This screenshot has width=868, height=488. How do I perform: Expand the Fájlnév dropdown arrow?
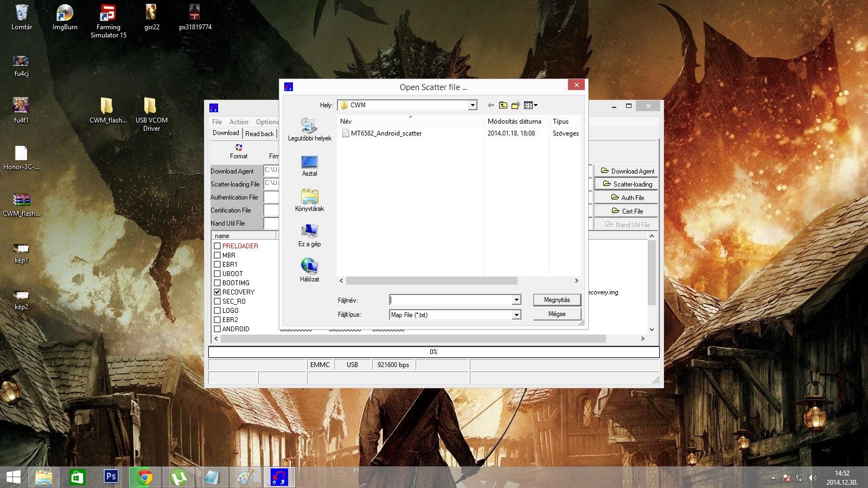tap(516, 300)
